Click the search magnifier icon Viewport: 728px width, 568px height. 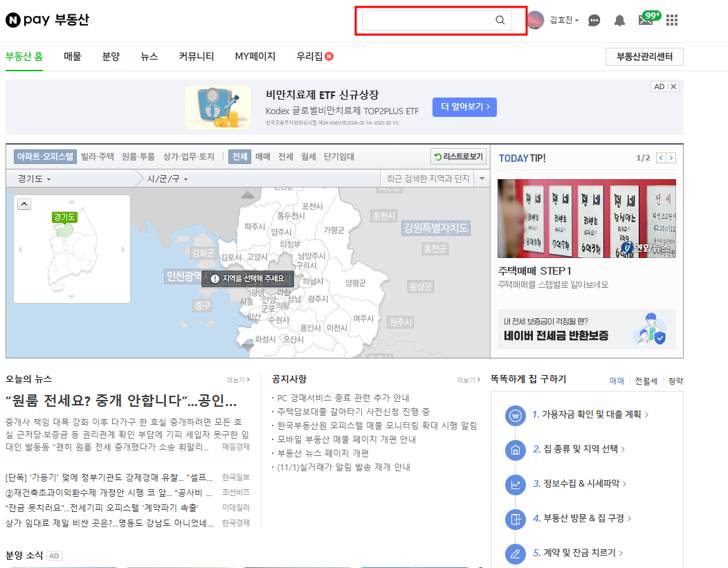500,20
